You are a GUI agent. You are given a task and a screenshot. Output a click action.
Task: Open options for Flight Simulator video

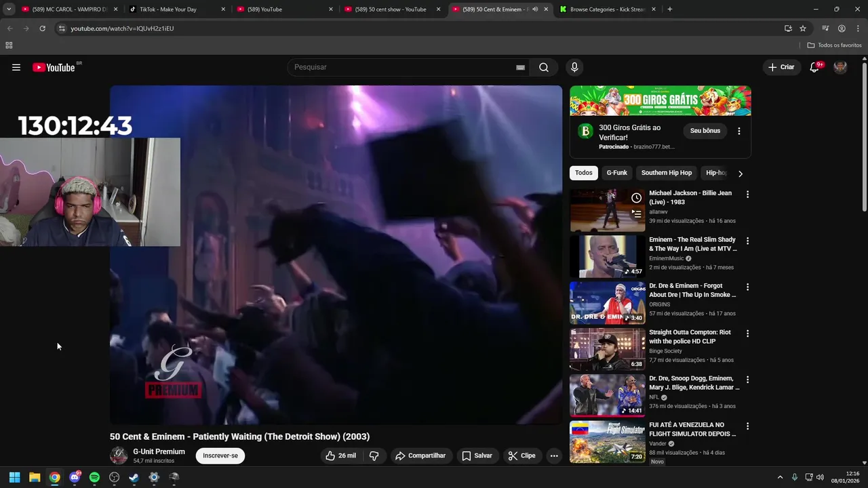[x=747, y=426]
